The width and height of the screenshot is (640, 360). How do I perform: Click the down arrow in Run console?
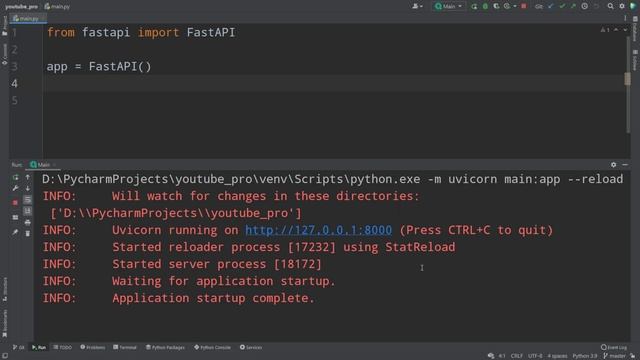(28, 188)
